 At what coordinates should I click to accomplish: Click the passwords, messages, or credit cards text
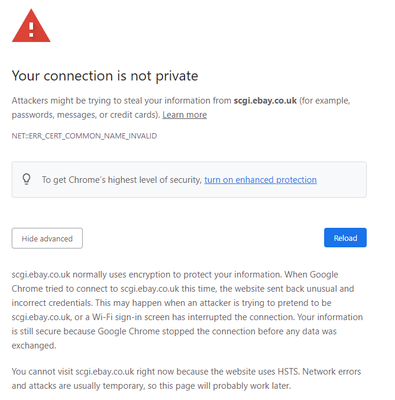tap(85, 115)
